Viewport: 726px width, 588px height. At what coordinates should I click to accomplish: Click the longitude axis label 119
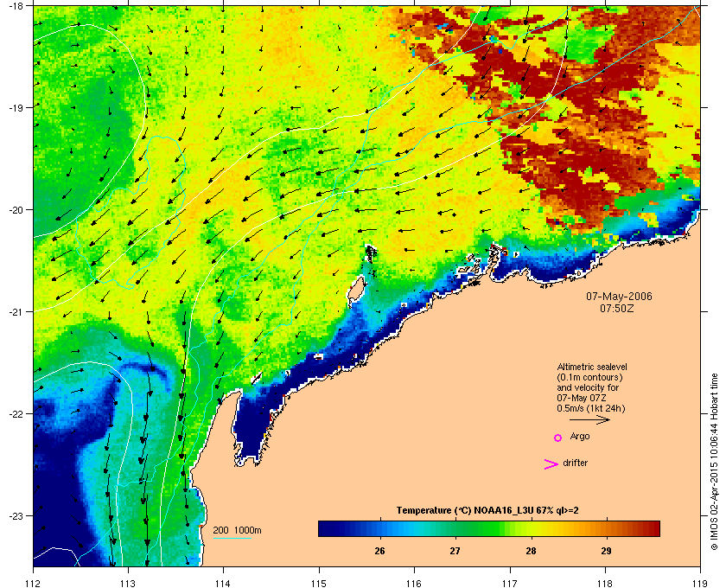click(x=700, y=584)
